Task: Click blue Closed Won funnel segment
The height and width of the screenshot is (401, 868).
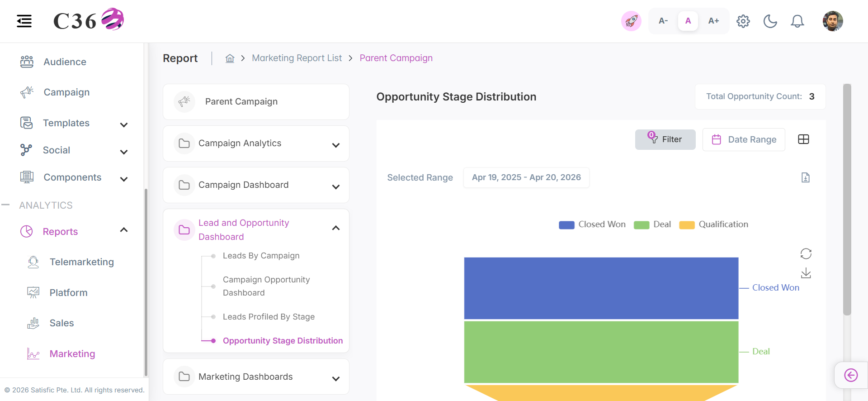Action: pyautogui.click(x=601, y=288)
